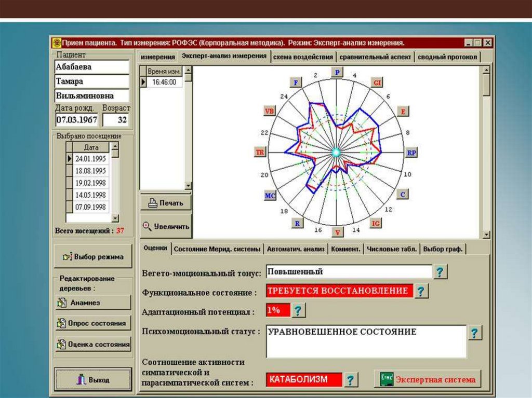Viewport: 532px width, 398px height.
Task: Click the Увеличить zoom button
Action: 166,226
